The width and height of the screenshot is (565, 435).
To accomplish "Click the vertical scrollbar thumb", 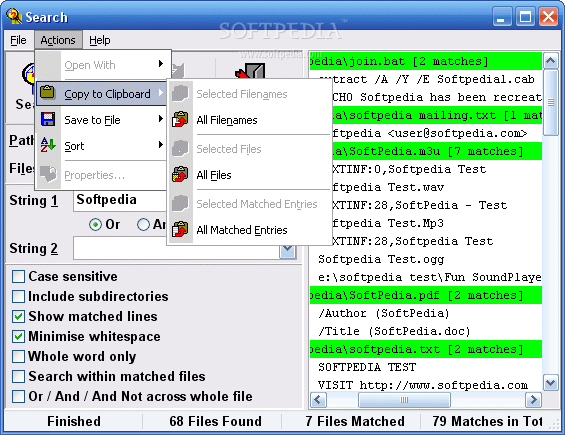I will tap(550, 103).
